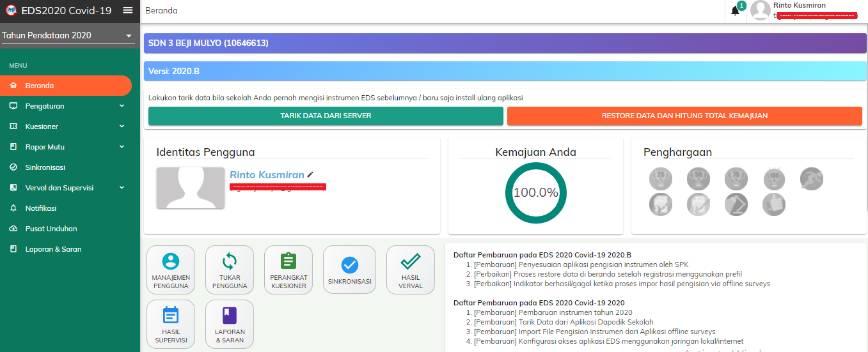
Task: Open Sinkronisasi in the sidebar
Action: [x=66, y=167]
